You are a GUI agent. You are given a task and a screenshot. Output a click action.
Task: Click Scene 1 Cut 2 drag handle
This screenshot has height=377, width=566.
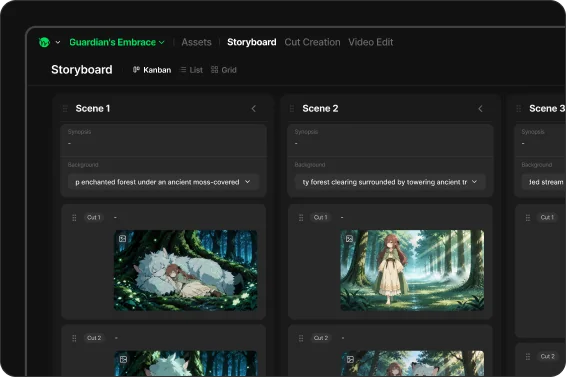point(74,338)
